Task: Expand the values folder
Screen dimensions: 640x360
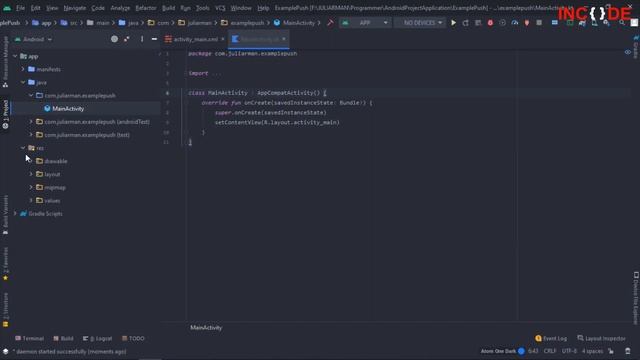Action: (31, 200)
